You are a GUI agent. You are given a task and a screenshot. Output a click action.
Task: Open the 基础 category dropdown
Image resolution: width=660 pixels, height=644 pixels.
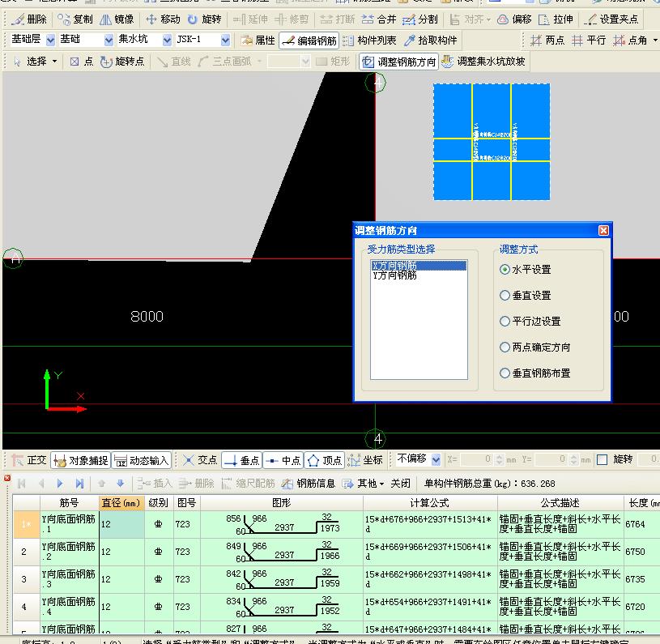pos(109,40)
